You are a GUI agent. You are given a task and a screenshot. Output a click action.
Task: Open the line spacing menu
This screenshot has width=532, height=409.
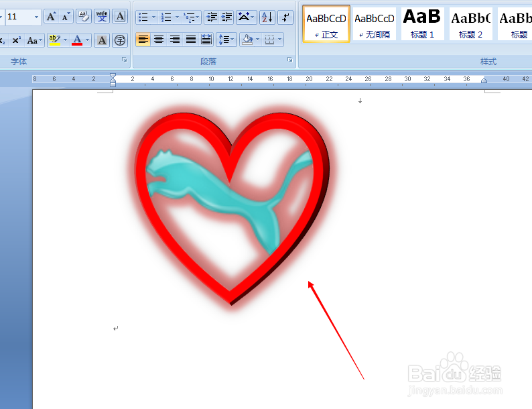click(x=226, y=40)
